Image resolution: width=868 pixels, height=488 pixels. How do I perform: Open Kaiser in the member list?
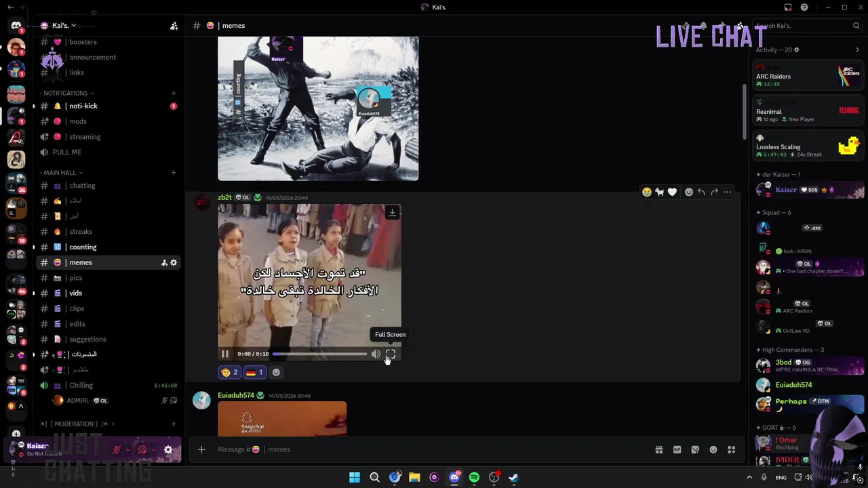click(808, 190)
